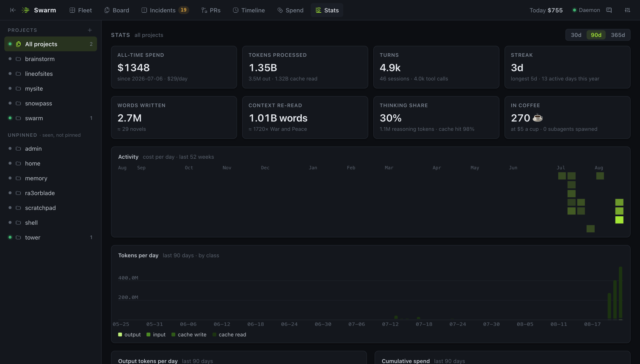Select the 365d time range
This screenshot has width=640, height=364.
pyautogui.click(x=618, y=35)
